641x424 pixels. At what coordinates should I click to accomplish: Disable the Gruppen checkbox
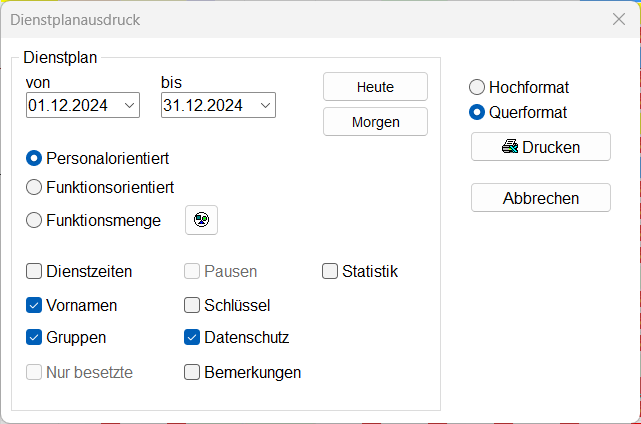(35, 338)
